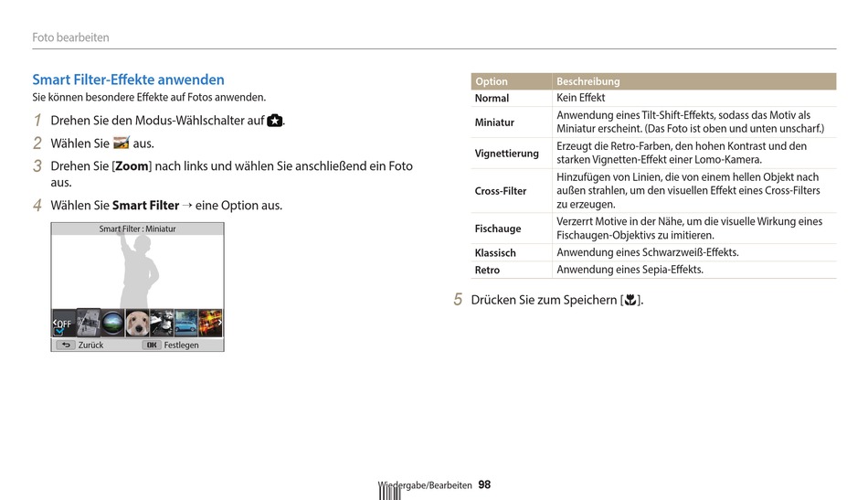868x500 pixels.
Task: Click the Beschreibung column header
Action: coord(694,81)
